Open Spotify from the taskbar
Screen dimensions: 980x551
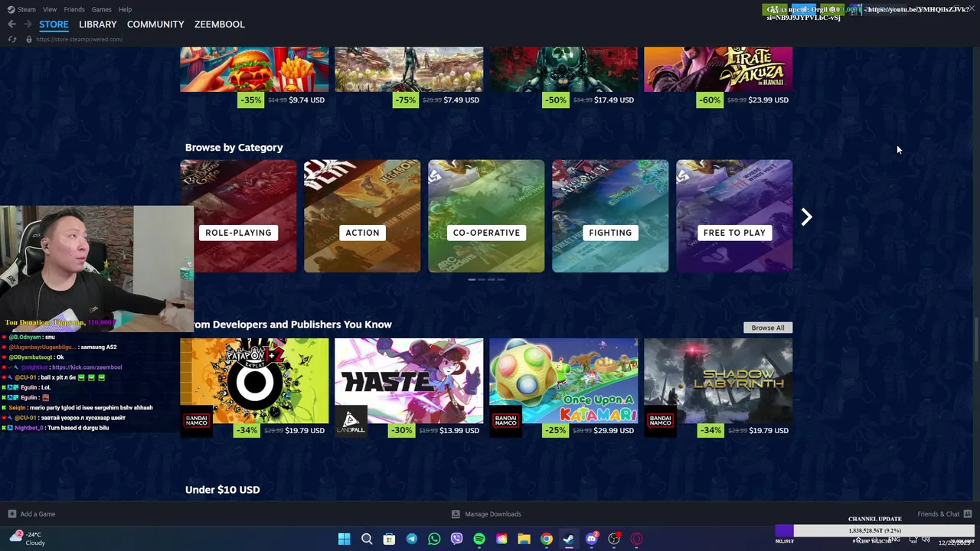(x=479, y=539)
